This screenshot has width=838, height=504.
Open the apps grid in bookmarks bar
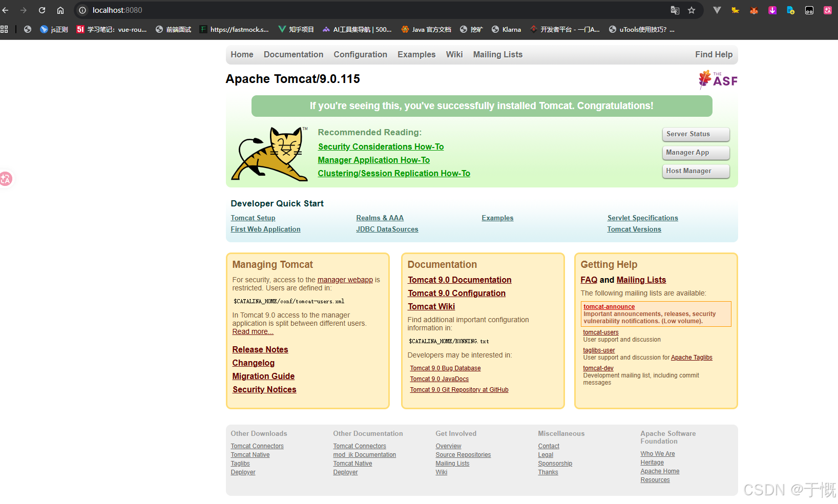click(x=4, y=29)
